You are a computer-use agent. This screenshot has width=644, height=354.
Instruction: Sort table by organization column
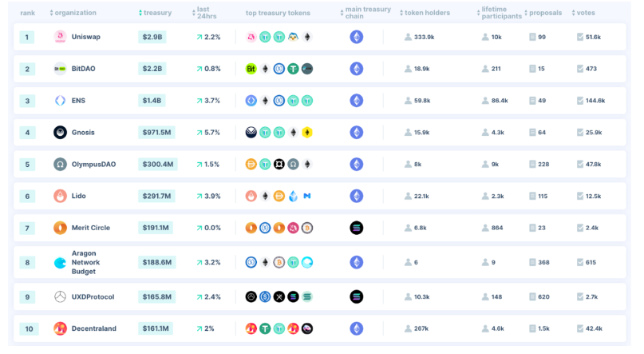click(x=73, y=13)
